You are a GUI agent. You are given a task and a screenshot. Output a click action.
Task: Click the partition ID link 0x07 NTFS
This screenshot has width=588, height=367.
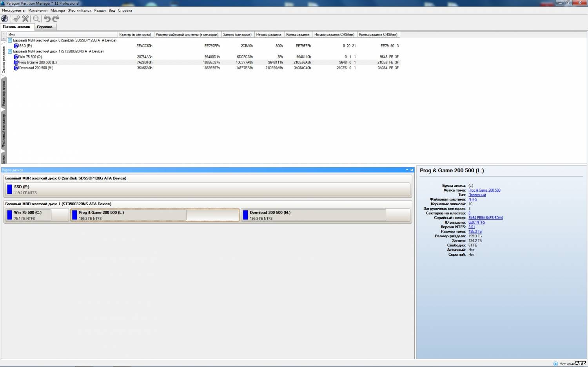(x=477, y=222)
